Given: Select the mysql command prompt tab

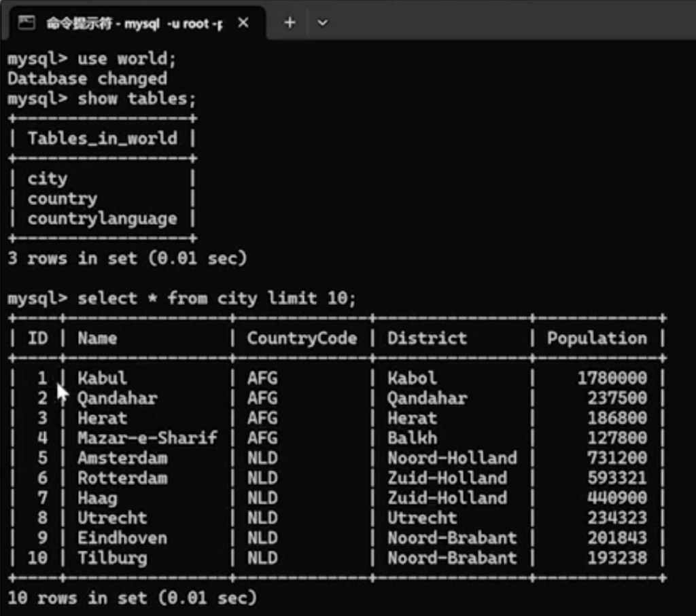Looking at the screenshot, I should coord(133,23).
